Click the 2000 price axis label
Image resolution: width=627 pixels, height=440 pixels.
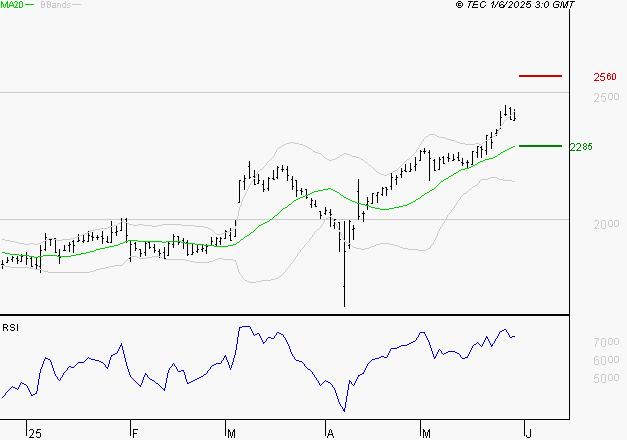[606, 224]
